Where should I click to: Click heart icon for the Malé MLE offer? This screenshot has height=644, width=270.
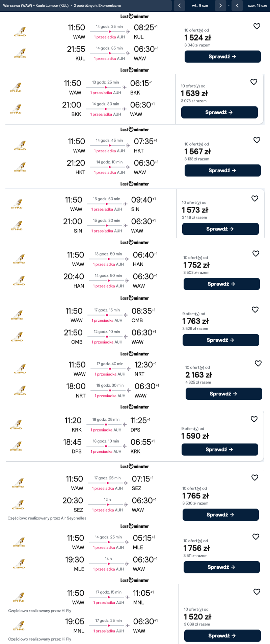256,537
